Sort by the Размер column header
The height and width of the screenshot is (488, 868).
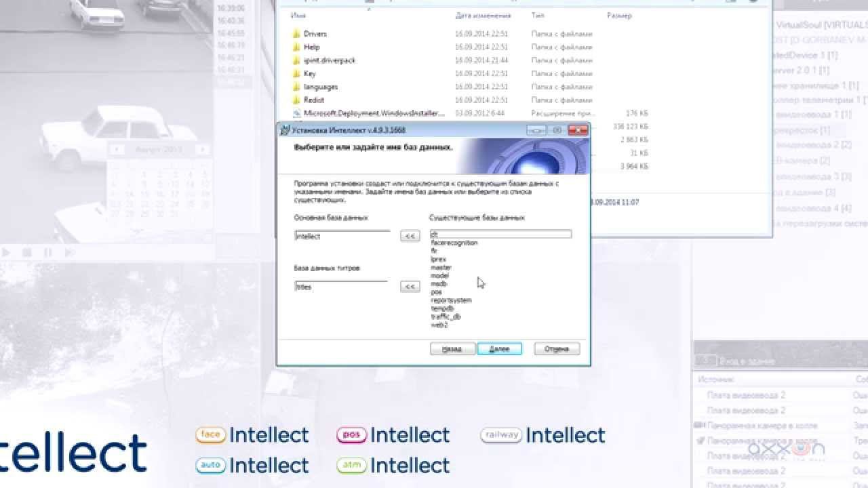click(619, 16)
